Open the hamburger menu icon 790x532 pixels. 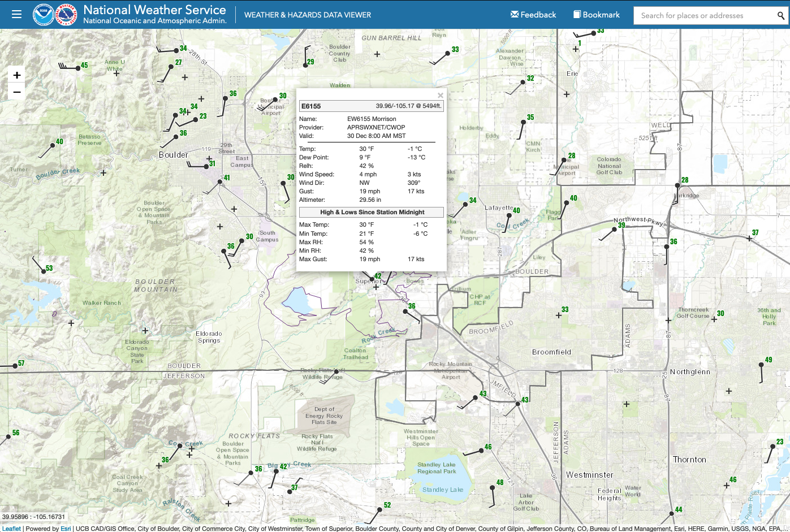point(16,15)
